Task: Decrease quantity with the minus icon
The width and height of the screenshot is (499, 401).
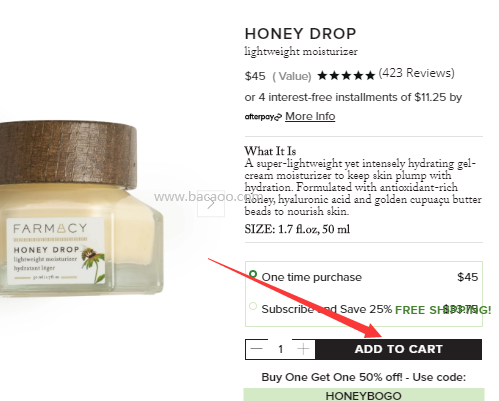Action: 257,349
